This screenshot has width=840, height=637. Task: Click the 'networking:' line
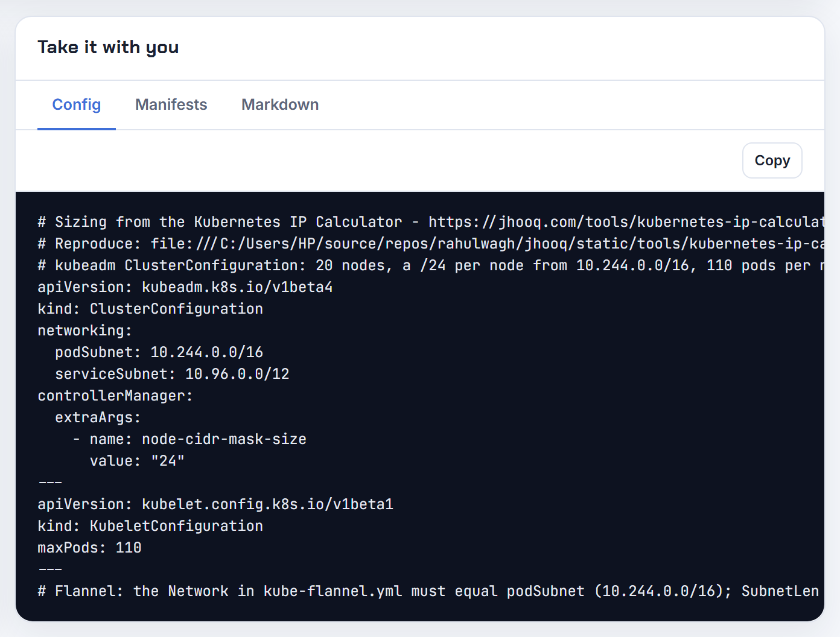pos(84,331)
